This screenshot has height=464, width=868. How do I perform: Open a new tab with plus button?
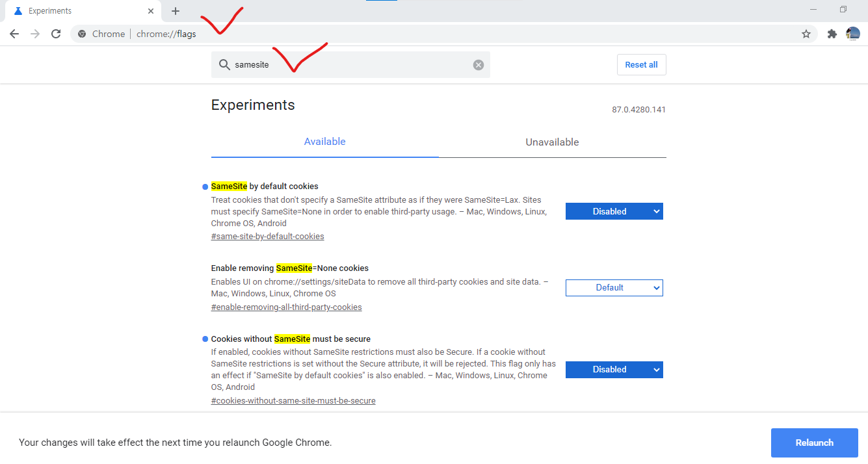176,11
